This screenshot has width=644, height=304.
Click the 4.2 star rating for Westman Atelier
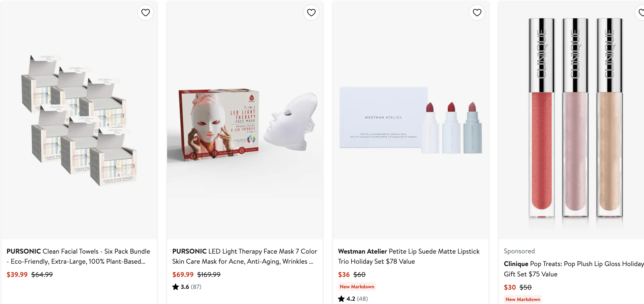(346, 299)
